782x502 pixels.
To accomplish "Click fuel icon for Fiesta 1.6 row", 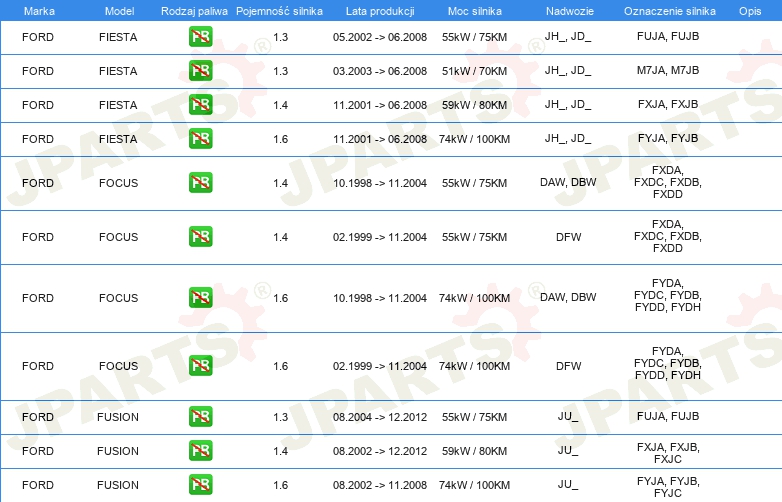I will [200, 138].
